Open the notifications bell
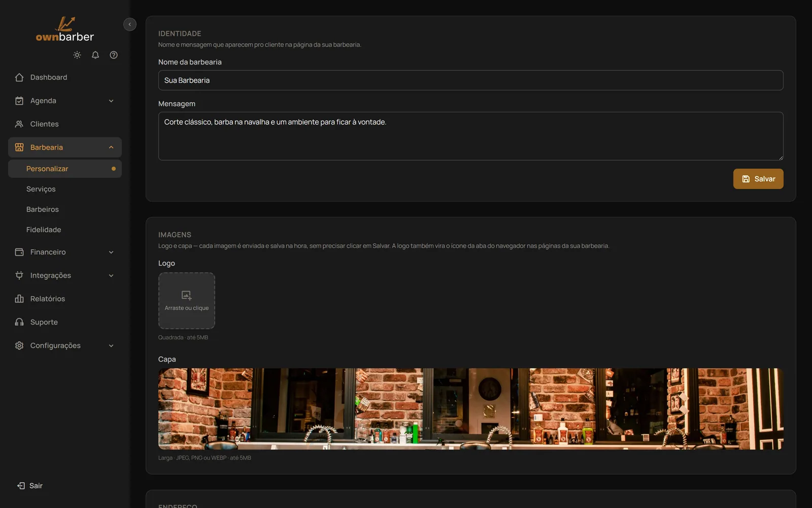Image resolution: width=812 pixels, height=508 pixels. pyautogui.click(x=95, y=55)
